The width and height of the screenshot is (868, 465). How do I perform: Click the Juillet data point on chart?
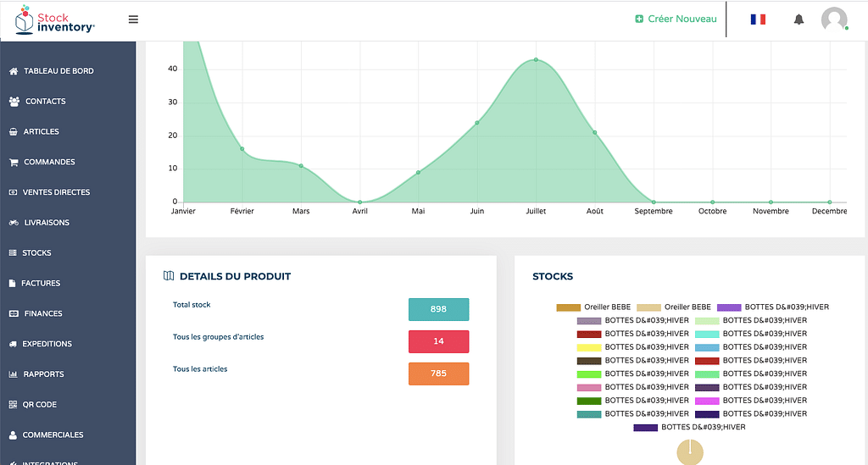pos(536,60)
